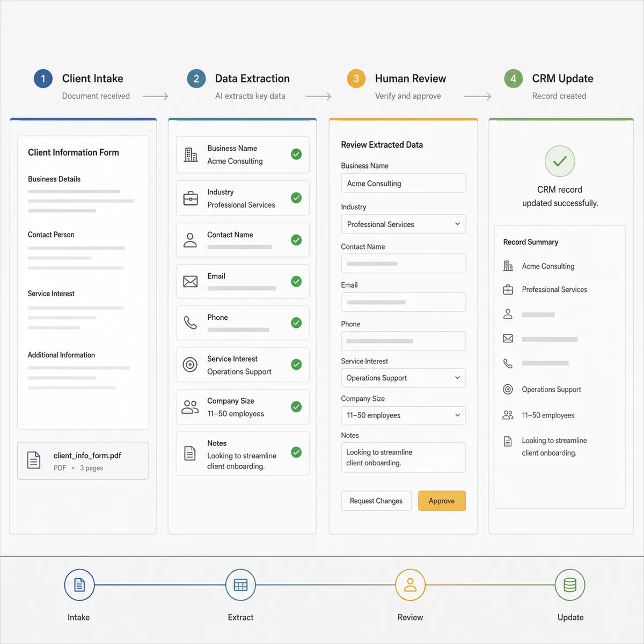Click the target icon beside Operations Support in Record Summary
Viewport: 644px width, 644px height.
pos(508,389)
